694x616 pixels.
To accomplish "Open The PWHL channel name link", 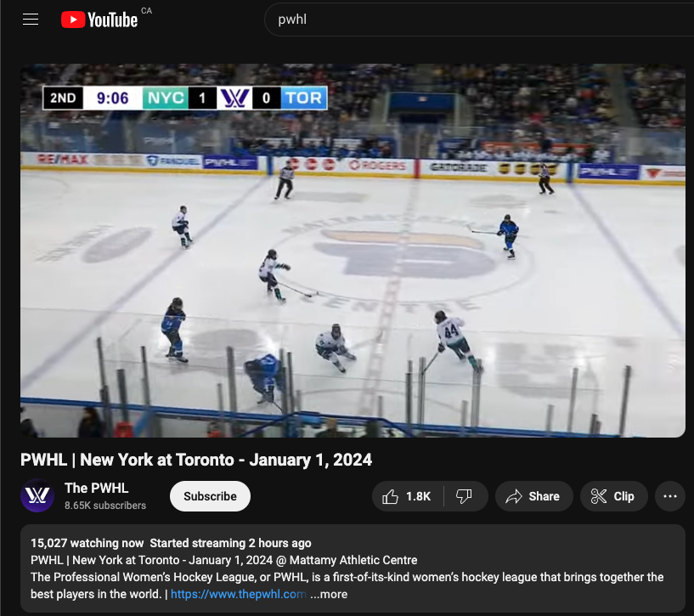I will pyautogui.click(x=97, y=488).
